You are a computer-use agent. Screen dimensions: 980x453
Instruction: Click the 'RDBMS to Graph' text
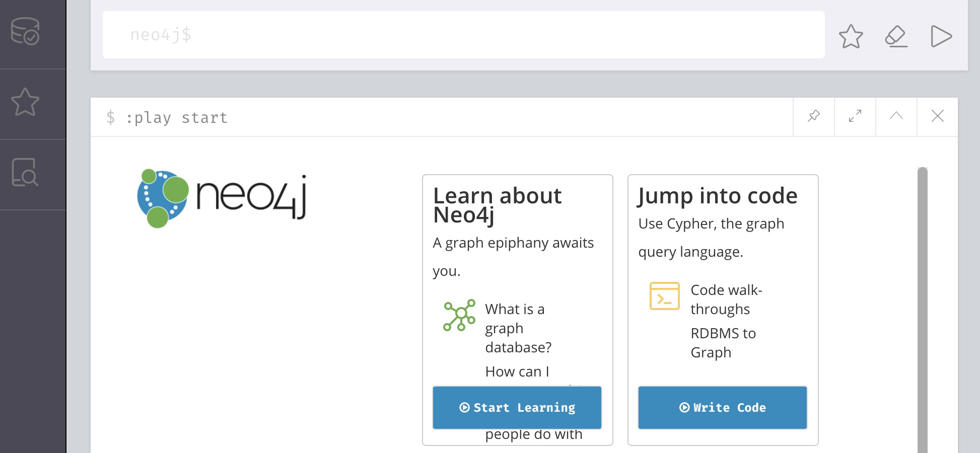point(723,343)
